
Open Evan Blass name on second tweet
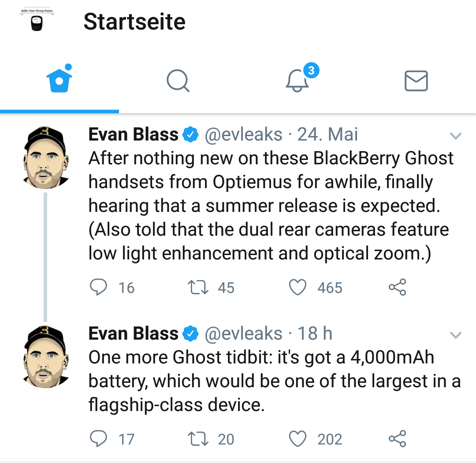[x=133, y=334]
